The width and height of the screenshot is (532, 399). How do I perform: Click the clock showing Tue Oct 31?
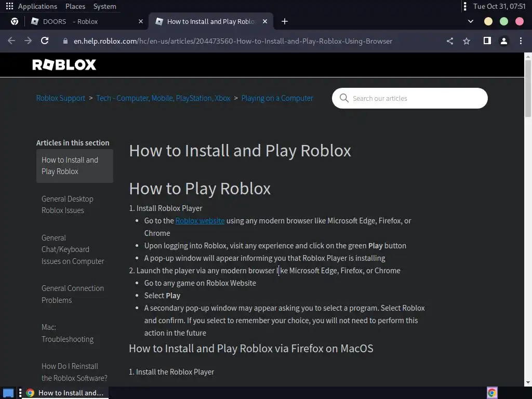point(499,6)
